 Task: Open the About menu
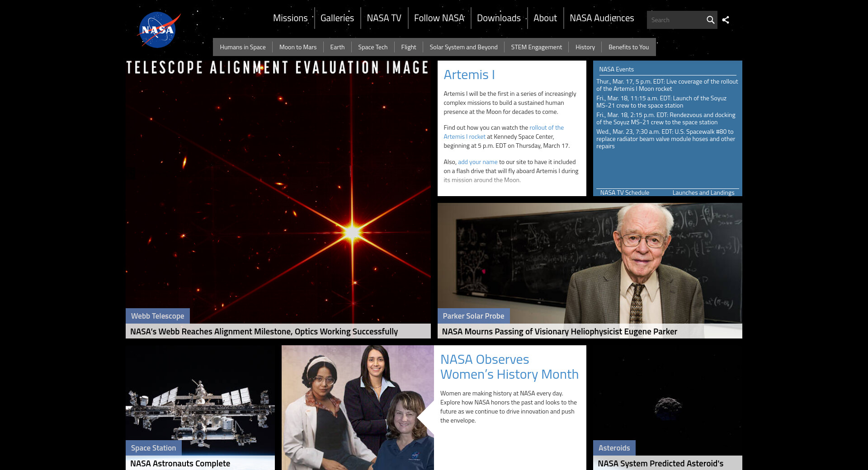point(545,18)
